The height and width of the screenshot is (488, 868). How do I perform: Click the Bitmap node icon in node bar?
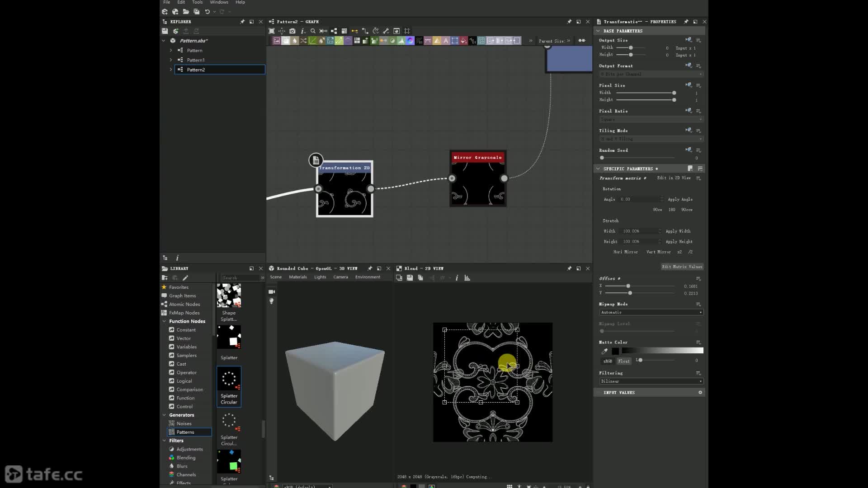click(277, 41)
